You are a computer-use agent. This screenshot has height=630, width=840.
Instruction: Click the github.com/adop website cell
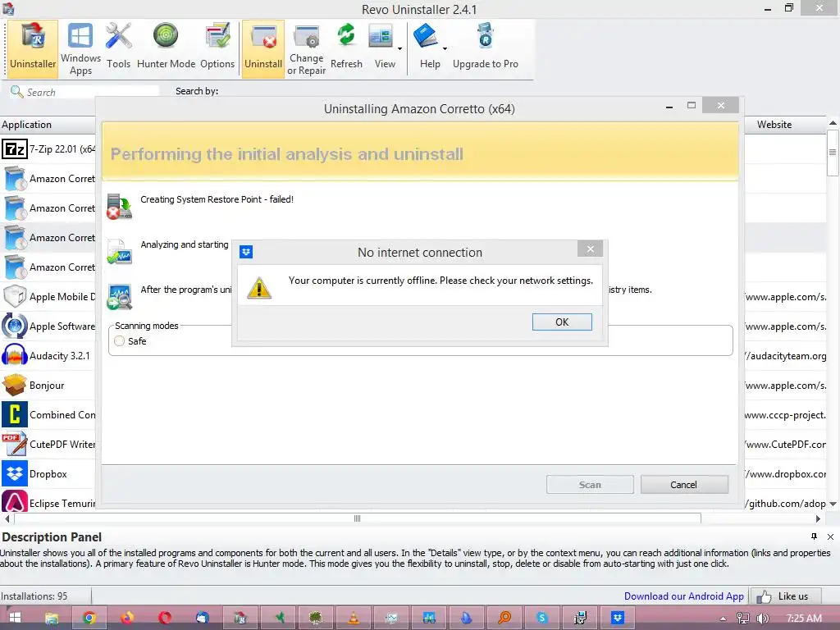click(785, 503)
